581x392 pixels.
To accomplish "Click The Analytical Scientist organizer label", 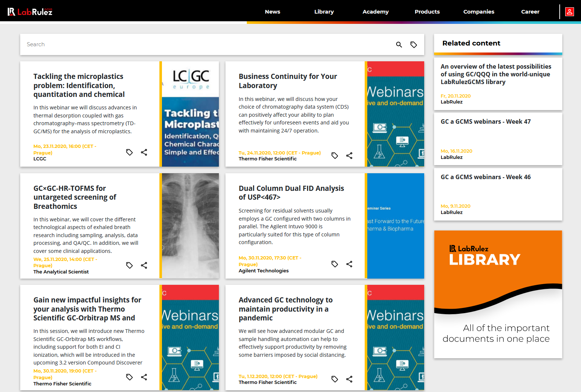I will 61,272.
